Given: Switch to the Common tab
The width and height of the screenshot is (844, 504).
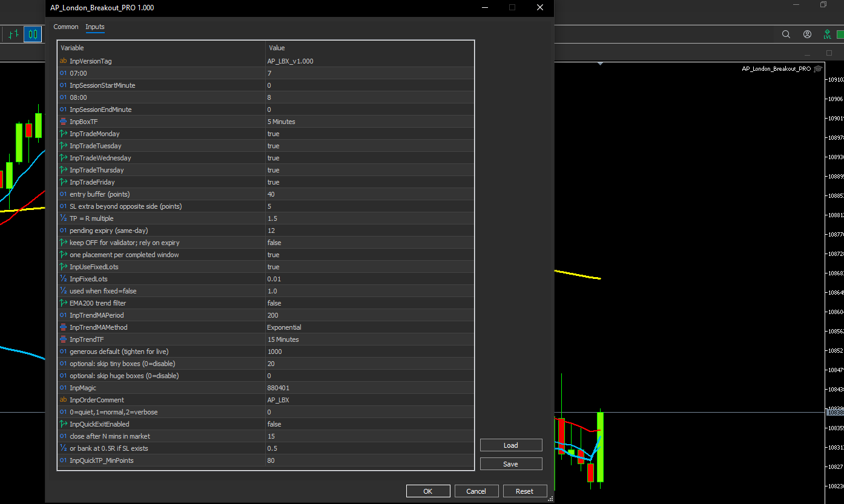Looking at the screenshot, I should pos(66,27).
